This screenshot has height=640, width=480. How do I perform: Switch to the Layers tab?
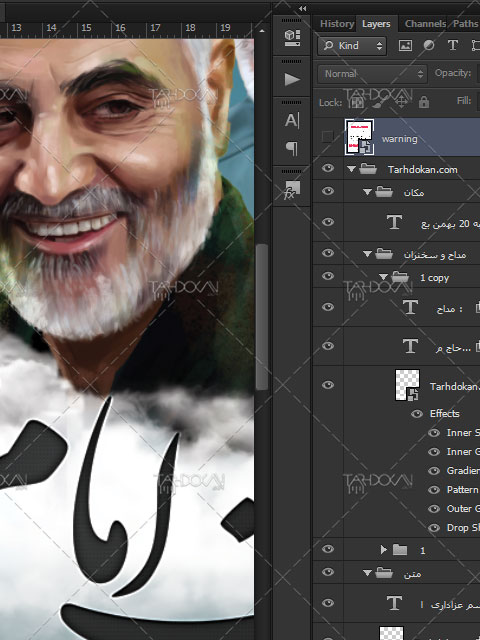click(376, 24)
